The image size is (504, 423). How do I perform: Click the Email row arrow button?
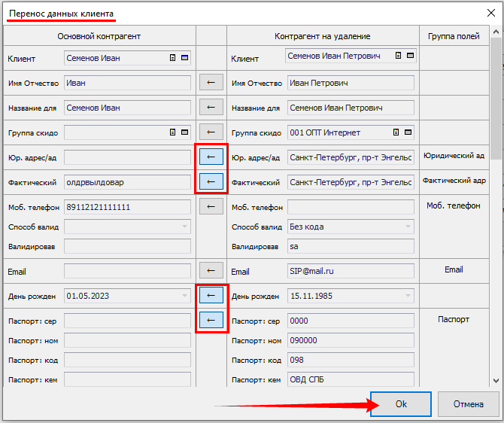[x=211, y=271]
